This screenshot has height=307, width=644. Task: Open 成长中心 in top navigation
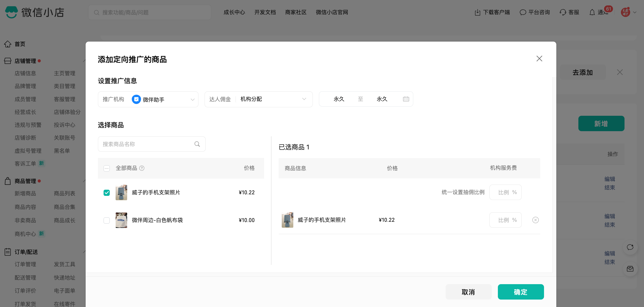234,12
